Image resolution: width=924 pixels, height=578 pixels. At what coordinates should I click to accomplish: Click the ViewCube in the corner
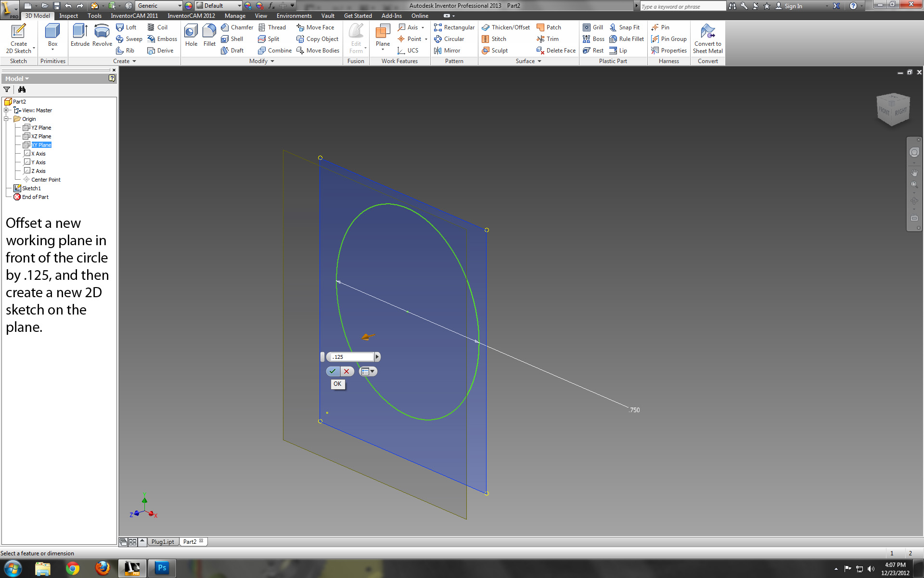tap(893, 110)
